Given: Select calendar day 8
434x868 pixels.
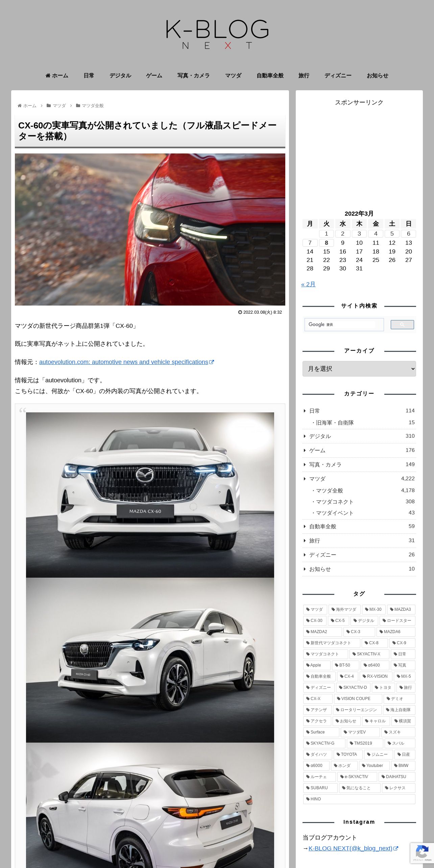Looking at the screenshot, I should click(326, 243).
